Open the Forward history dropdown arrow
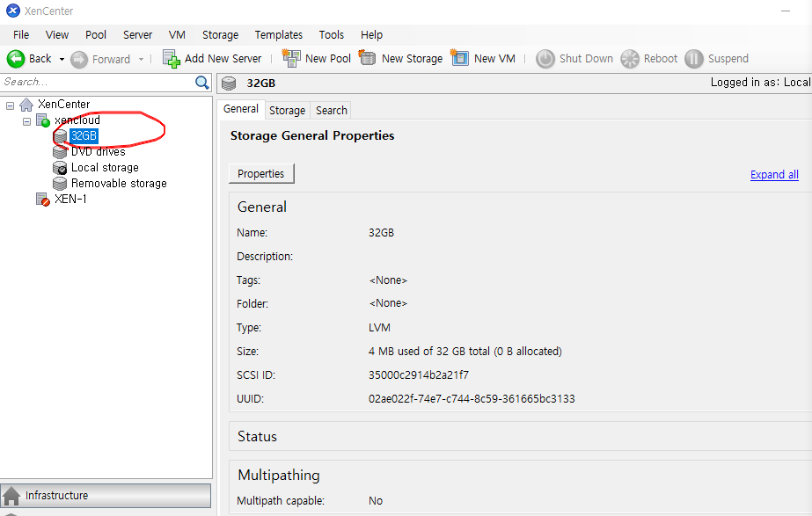 pyautogui.click(x=141, y=60)
